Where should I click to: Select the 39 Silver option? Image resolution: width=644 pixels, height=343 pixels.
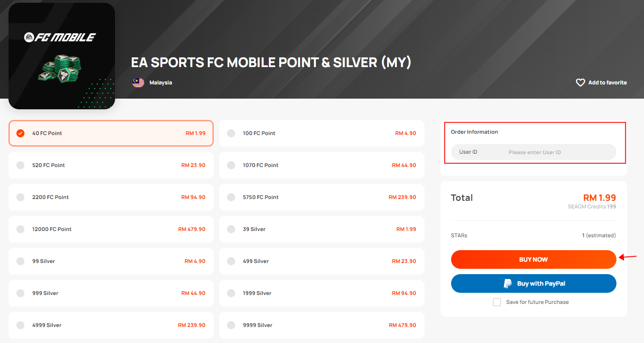(322, 229)
